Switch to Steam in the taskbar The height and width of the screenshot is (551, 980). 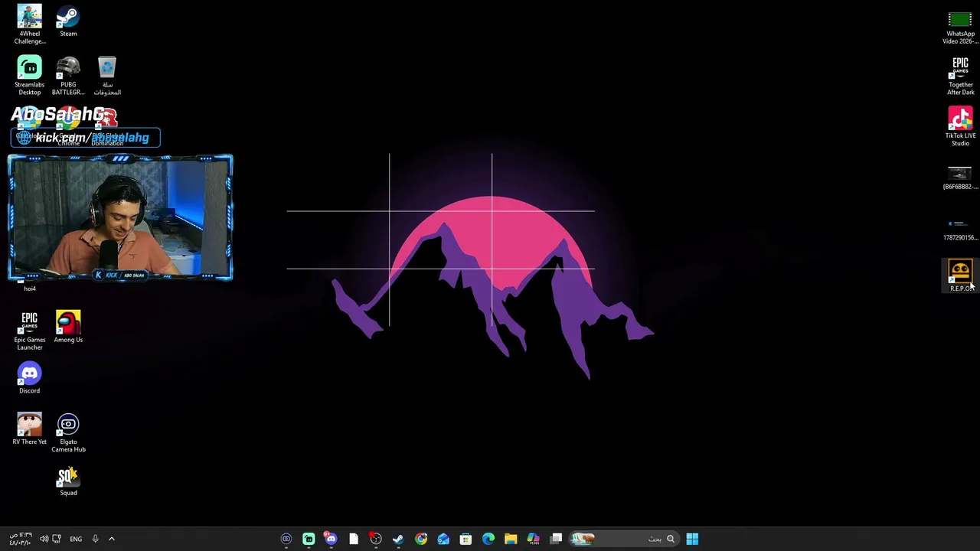click(x=398, y=539)
